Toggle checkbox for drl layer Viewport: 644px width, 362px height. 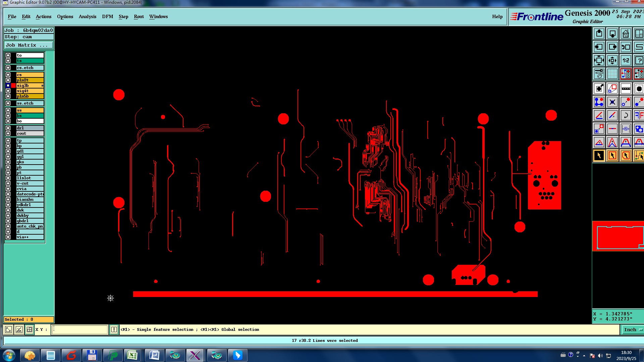[x=8, y=128]
